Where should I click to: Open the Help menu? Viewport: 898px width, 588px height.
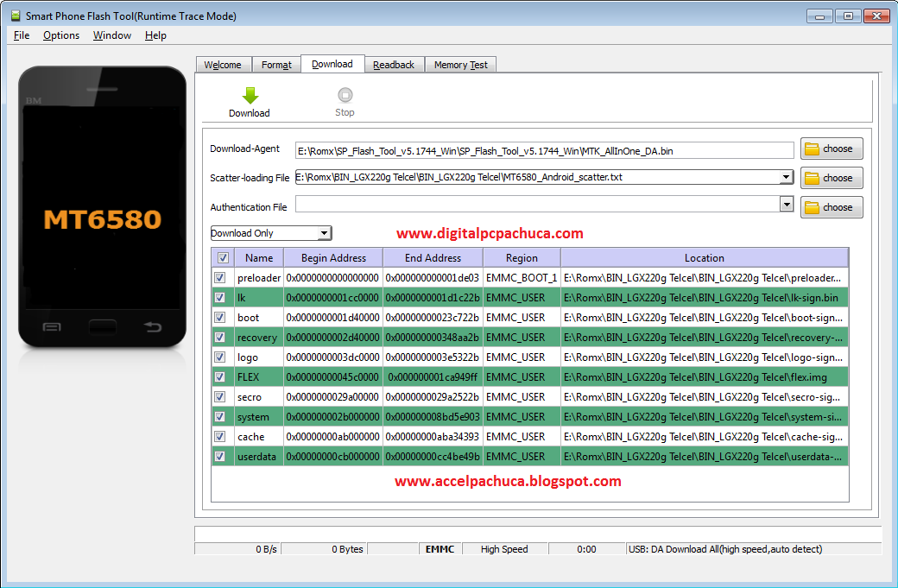[155, 35]
